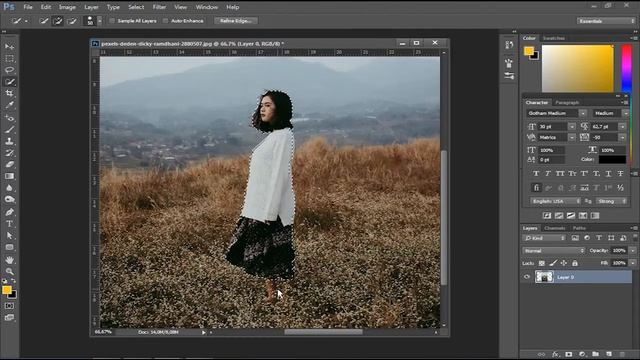The image size is (640, 360).
Task: Select the Pen tool
Action: [x=9, y=212]
